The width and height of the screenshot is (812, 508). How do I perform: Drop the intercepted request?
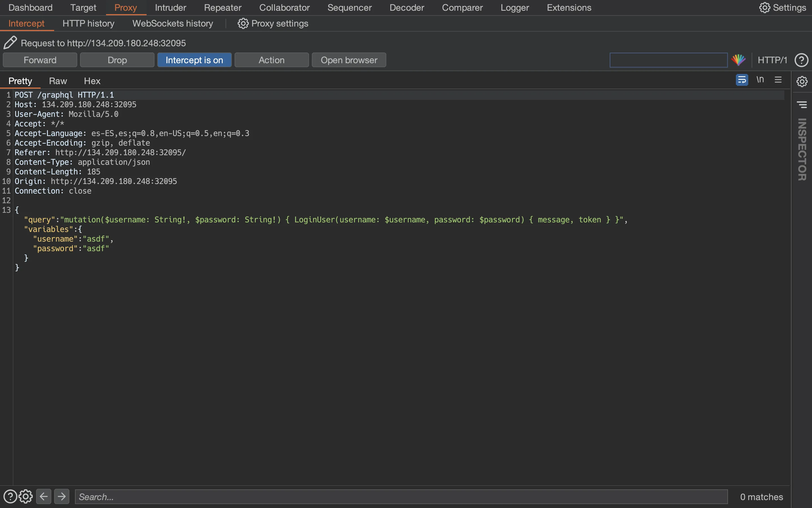[x=117, y=60]
